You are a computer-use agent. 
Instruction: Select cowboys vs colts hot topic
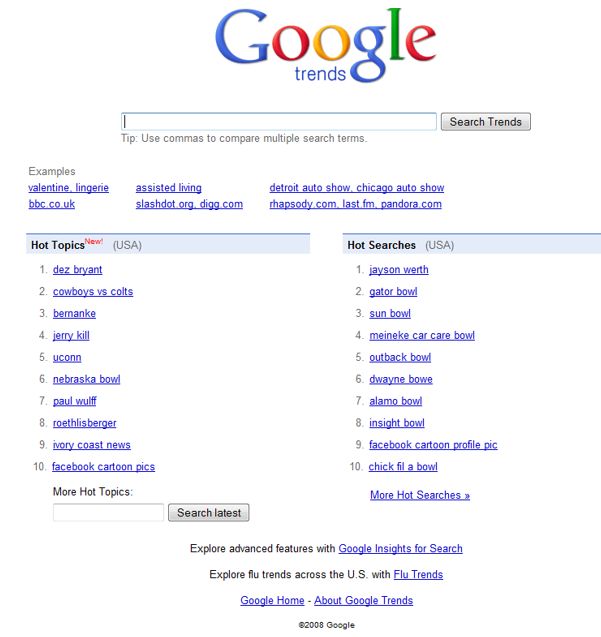tap(93, 292)
